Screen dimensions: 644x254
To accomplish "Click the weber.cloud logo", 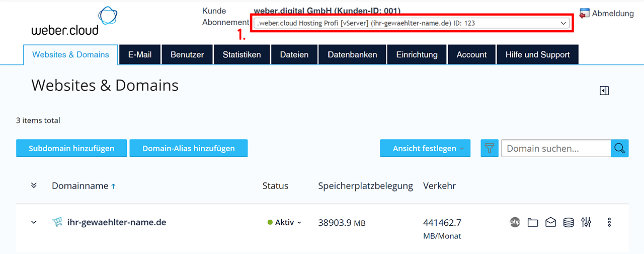I will coord(74,21).
